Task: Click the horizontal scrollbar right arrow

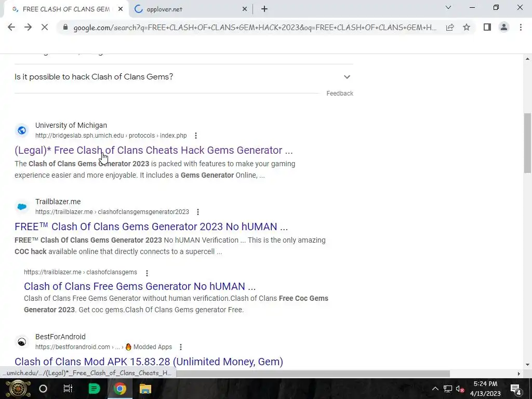Action: pyautogui.click(x=519, y=374)
